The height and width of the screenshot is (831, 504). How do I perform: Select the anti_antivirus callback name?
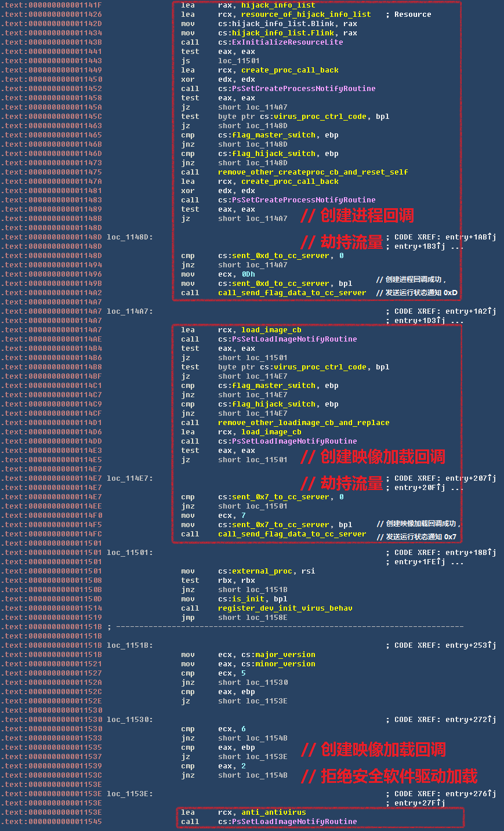coord(273,812)
